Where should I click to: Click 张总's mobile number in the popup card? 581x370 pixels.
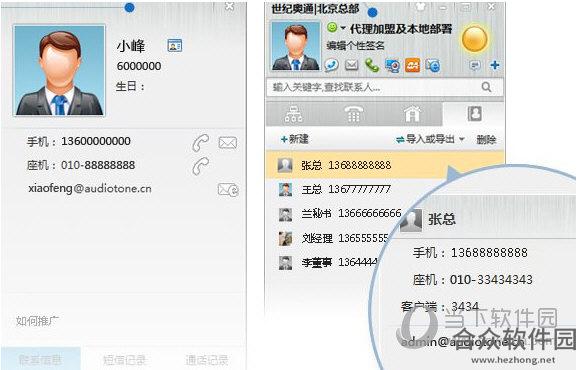489,253
